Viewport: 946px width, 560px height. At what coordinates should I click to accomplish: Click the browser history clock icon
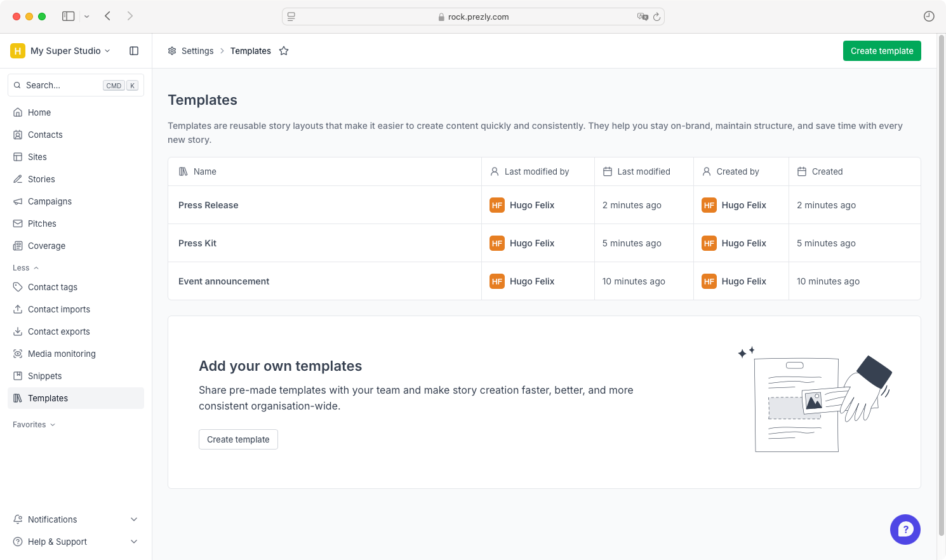pyautogui.click(x=929, y=17)
